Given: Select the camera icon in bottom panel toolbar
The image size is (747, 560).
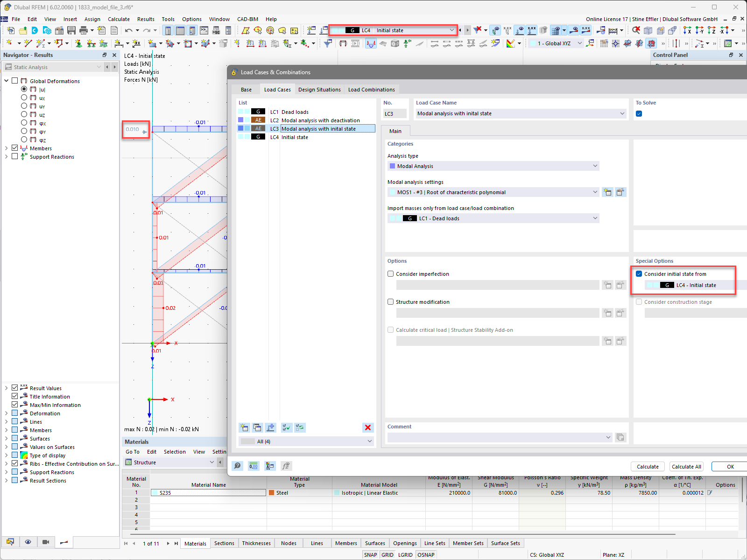Looking at the screenshot, I should pyautogui.click(x=46, y=542).
